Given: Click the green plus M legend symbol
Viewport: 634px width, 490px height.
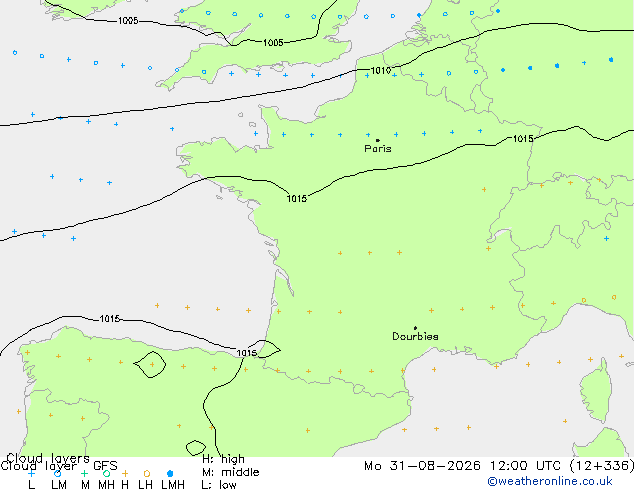Looking at the screenshot, I should (x=84, y=473).
